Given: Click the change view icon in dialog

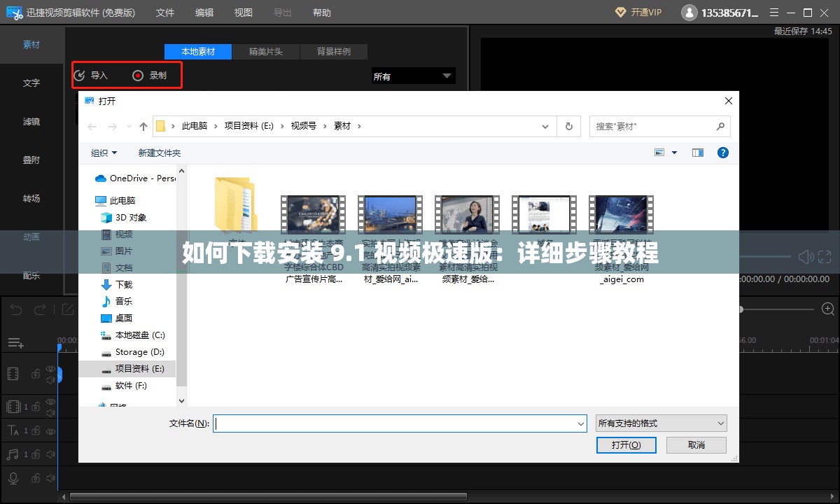Looking at the screenshot, I should click(659, 153).
